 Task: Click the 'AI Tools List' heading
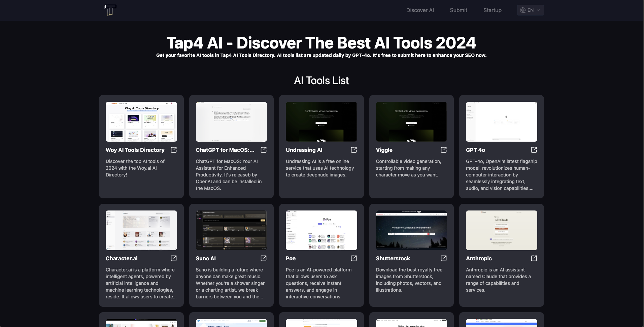321,80
